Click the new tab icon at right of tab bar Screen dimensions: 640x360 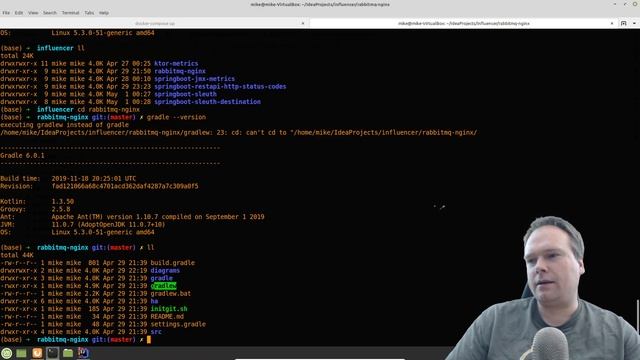coord(623,23)
